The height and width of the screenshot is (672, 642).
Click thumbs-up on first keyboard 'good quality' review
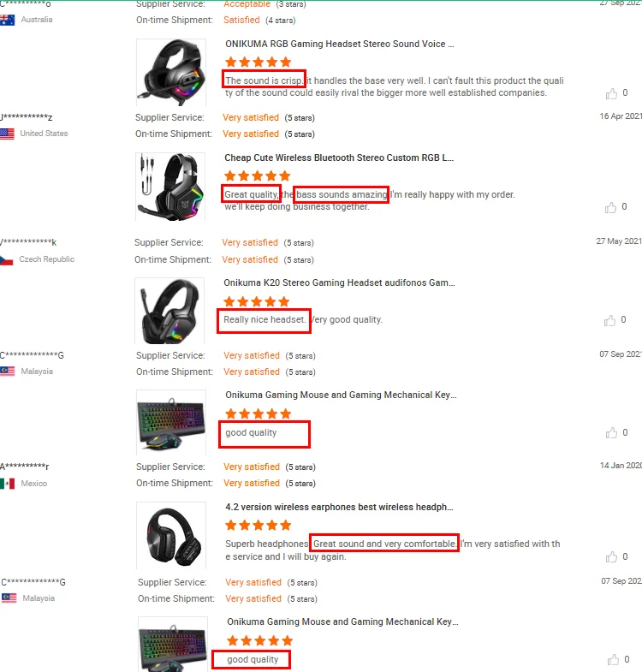[x=611, y=433]
